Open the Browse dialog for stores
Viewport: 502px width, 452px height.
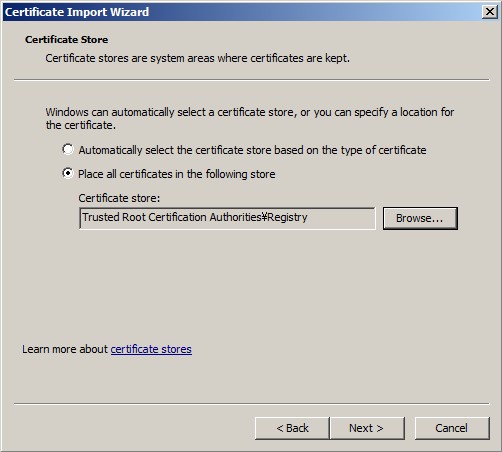(x=420, y=218)
